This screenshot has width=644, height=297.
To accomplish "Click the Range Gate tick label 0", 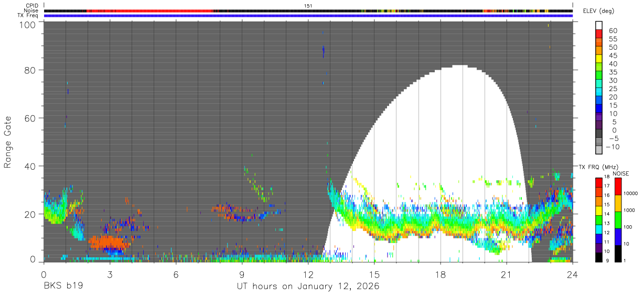I will pyautogui.click(x=33, y=259).
